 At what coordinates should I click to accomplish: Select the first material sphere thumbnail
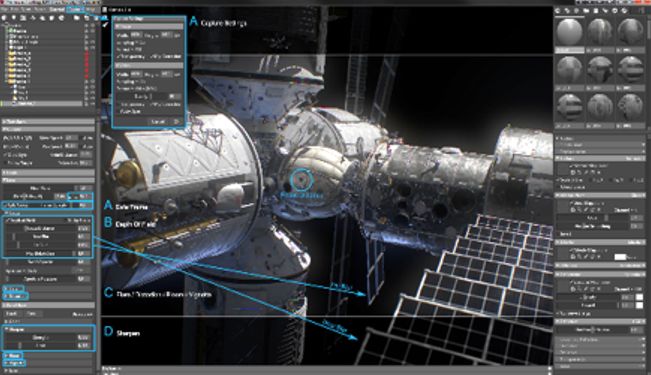(x=569, y=32)
